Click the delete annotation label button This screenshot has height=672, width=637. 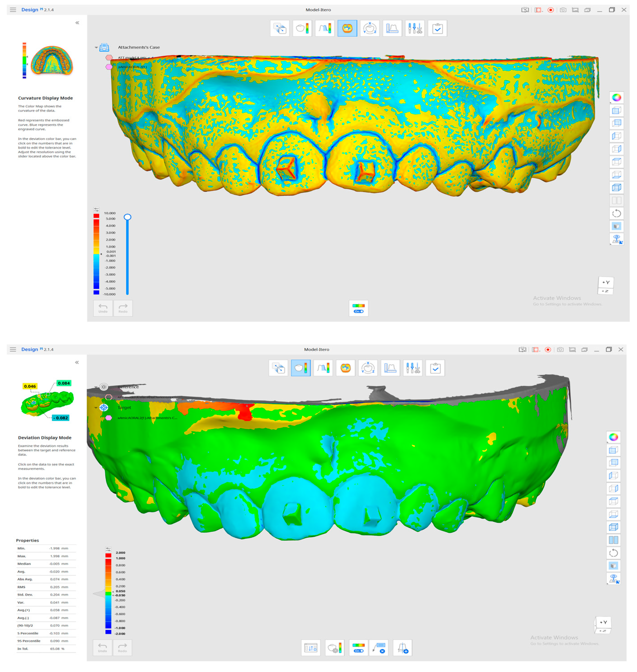tap(379, 648)
